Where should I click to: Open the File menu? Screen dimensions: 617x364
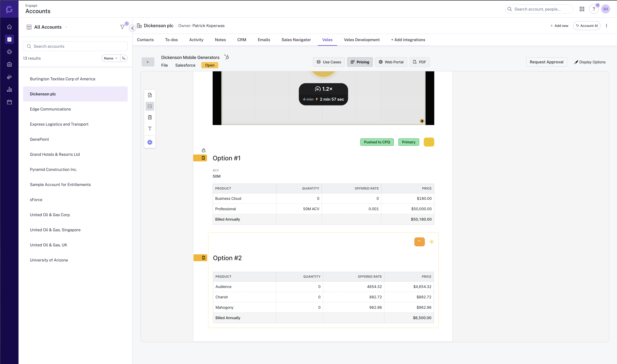pos(164,65)
